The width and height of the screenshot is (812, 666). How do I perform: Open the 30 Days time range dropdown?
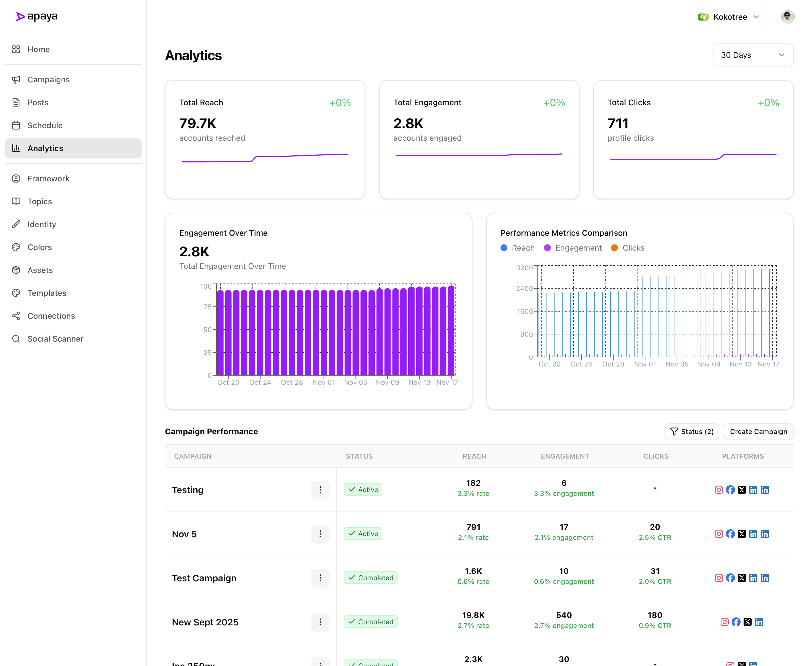pos(753,55)
